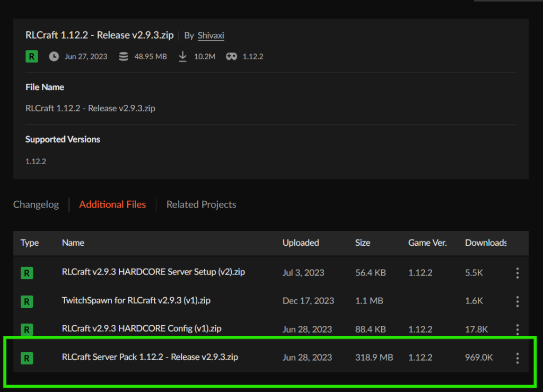The height and width of the screenshot is (392, 543).
Task: Click the gamepad game version icon
Action: click(231, 56)
